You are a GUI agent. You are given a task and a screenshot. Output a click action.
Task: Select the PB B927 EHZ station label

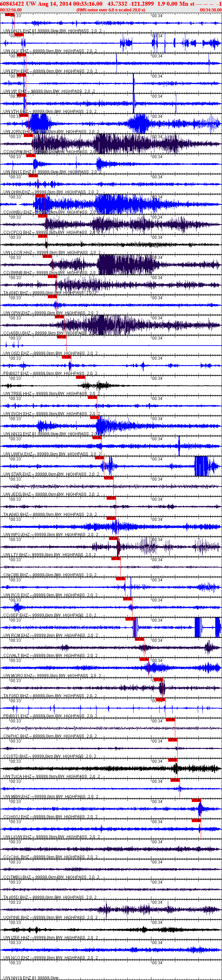(50, 373)
